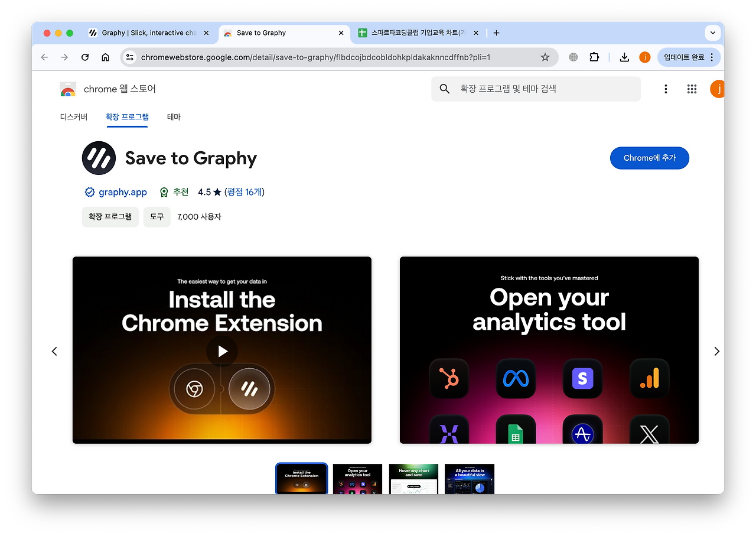Click the browser forward arrow
The width and height of the screenshot is (756, 536).
click(64, 57)
